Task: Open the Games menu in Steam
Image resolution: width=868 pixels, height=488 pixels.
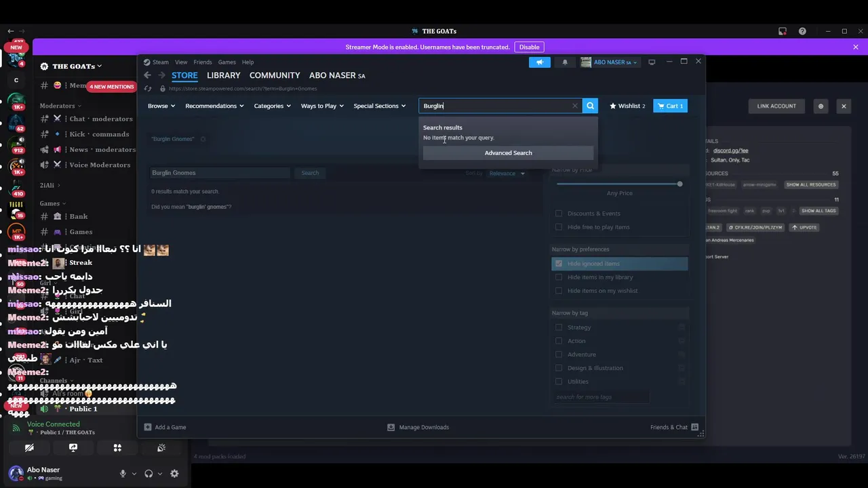Action: 226,62
